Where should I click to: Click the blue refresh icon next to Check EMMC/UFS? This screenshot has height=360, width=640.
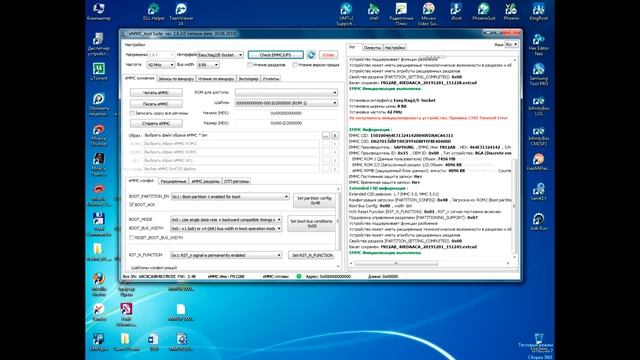(311, 55)
